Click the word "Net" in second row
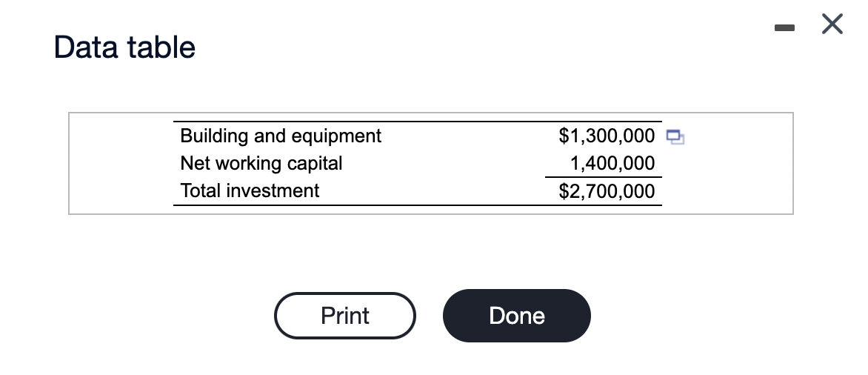868x375 pixels. tap(194, 163)
